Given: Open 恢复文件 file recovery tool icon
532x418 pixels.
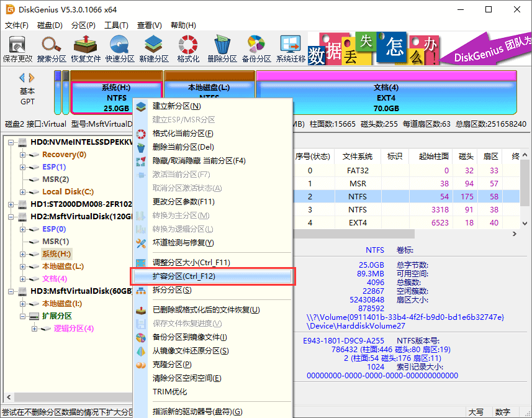Looking at the screenshot, I should pyautogui.click(x=85, y=47).
